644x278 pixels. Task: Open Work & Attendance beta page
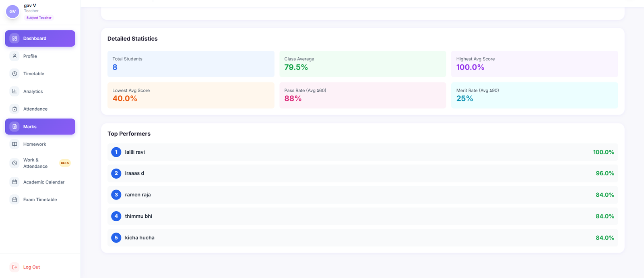tap(40, 163)
